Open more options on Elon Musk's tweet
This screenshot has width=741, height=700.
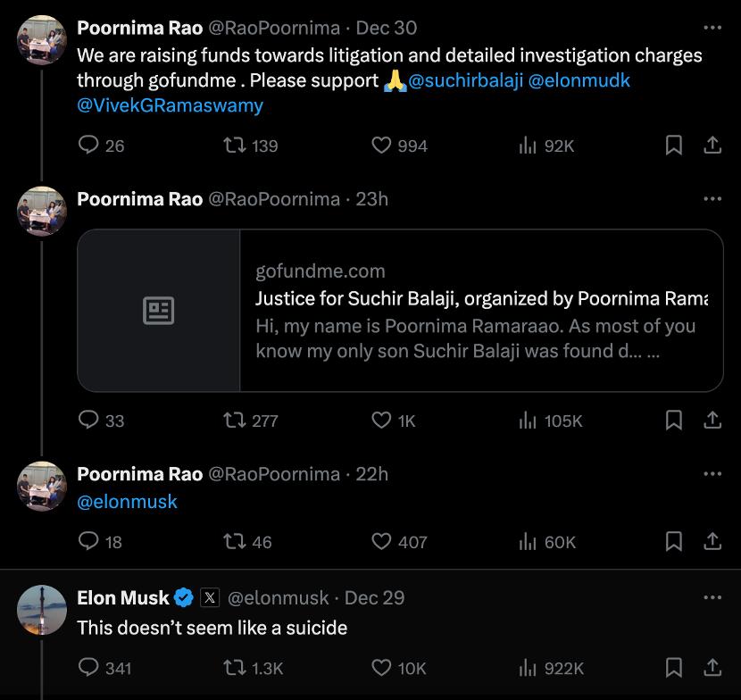(x=712, y=597)
